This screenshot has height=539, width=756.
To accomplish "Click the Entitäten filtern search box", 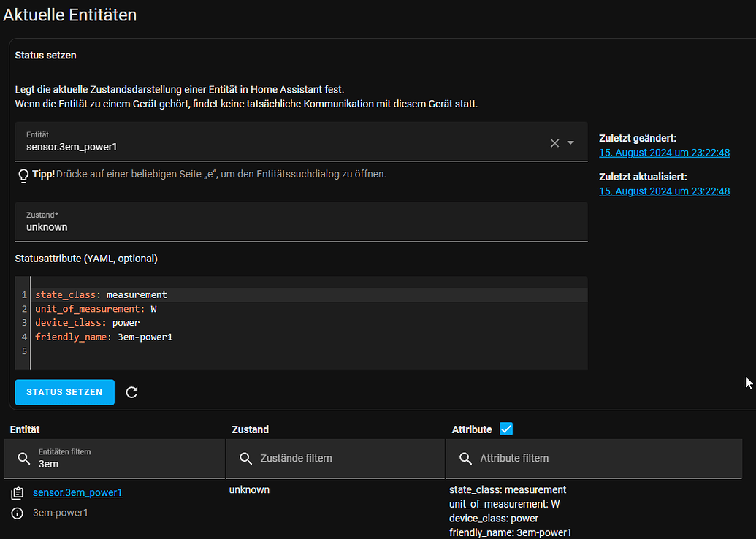I will click(x=110, y=459).
